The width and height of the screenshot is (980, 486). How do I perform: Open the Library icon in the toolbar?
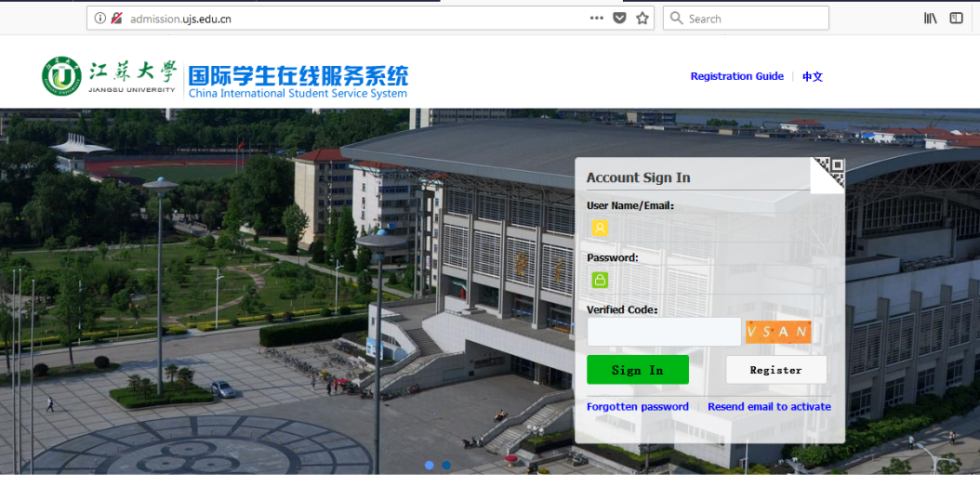930,18
